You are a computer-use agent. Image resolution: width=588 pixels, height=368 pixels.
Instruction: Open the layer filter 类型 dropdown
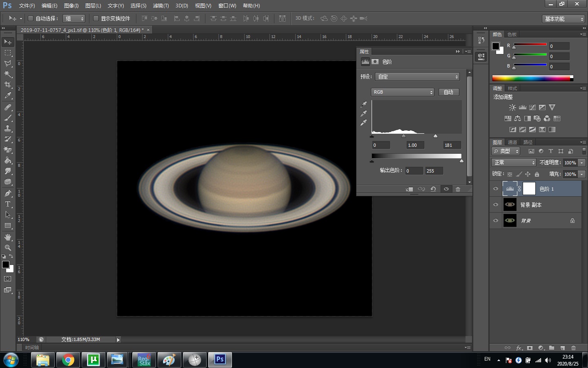(x=506, y=151)
